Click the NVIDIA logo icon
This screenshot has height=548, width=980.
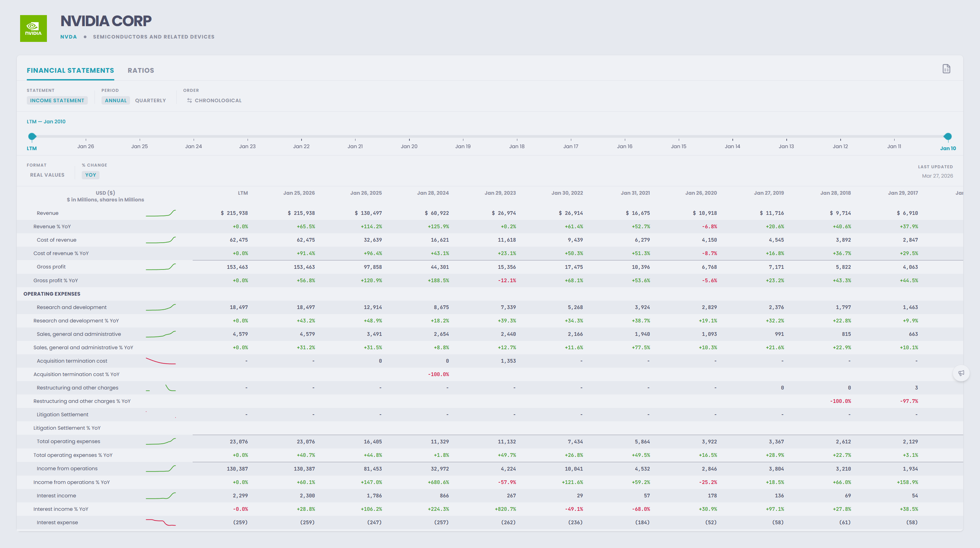coord(34,28)
